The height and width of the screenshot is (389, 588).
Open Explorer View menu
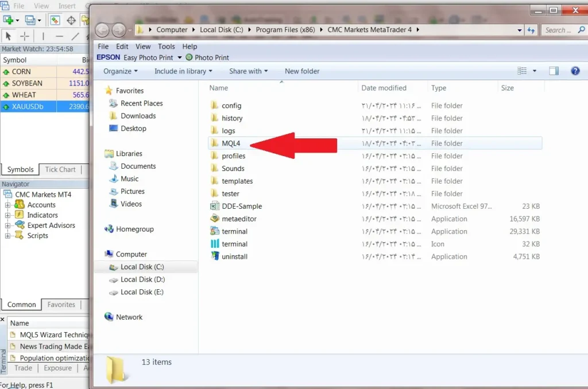pyautogui.click(x=143, y=46)
